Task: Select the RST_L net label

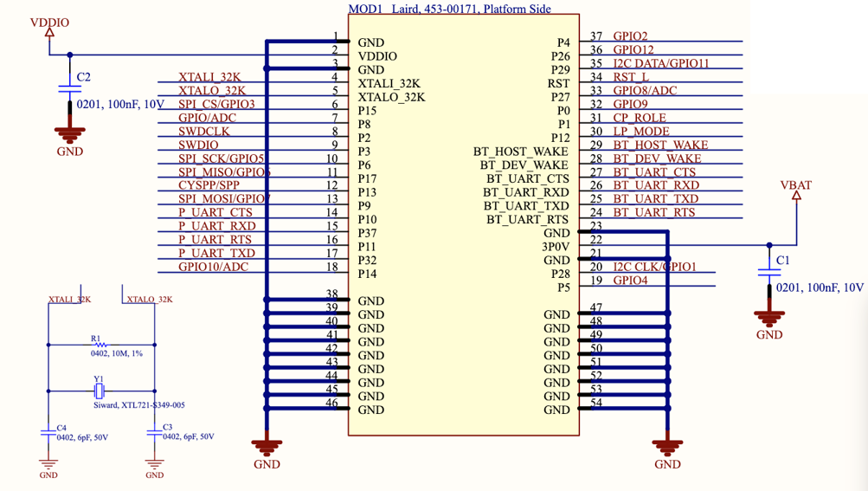Action: pyautogui.click(x=631, y=77)
